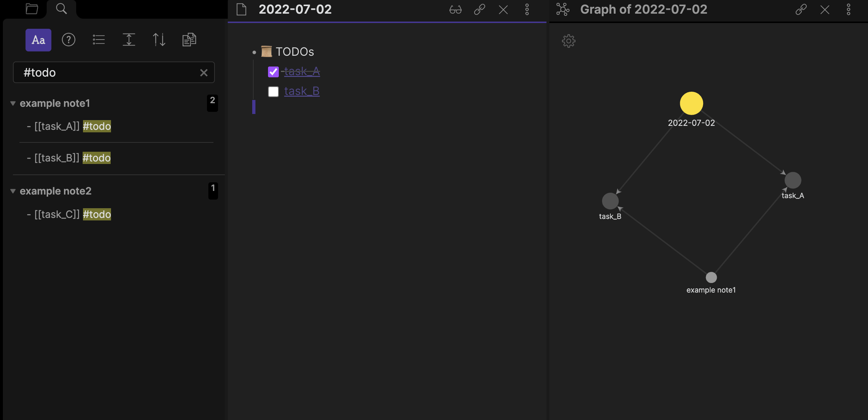Viewport: 868px width, 420px height.
Task: Switch to the search magnifier tab
Action: coord(61,9)
